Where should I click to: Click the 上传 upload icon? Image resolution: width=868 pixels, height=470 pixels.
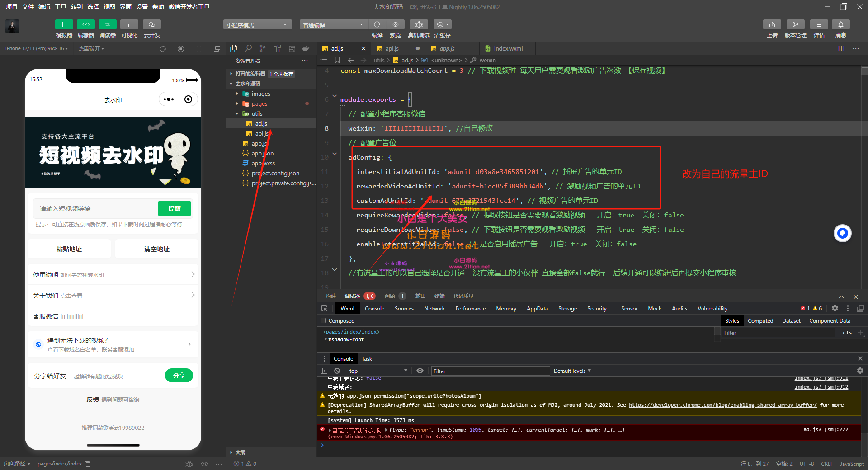[x=772, y=24]
